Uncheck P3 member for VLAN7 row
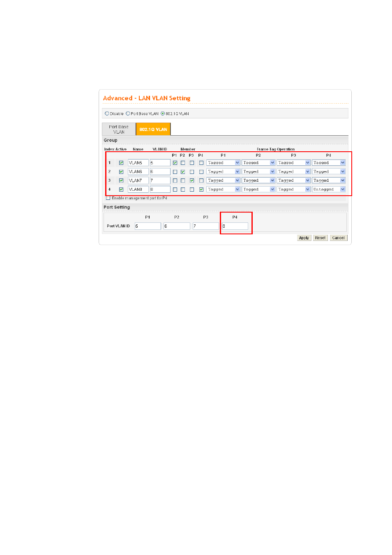The width and height of the screenshot is (392, 555). point(192,180)
